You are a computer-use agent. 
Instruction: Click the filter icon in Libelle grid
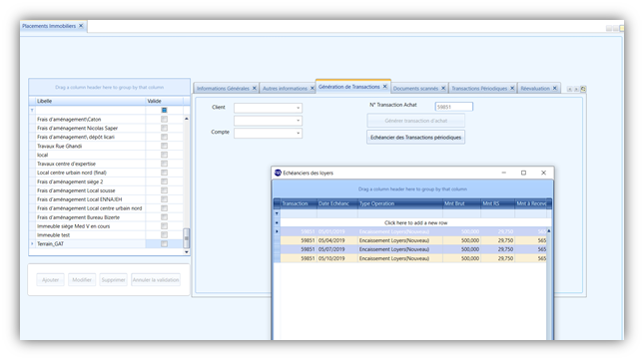click(x=32, y=111)
